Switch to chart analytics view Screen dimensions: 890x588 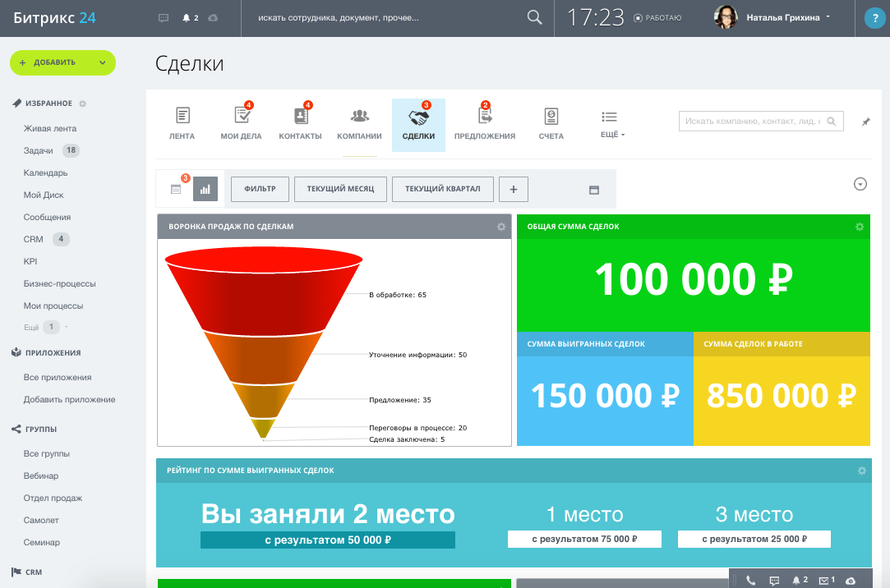[x=205, y=189]
